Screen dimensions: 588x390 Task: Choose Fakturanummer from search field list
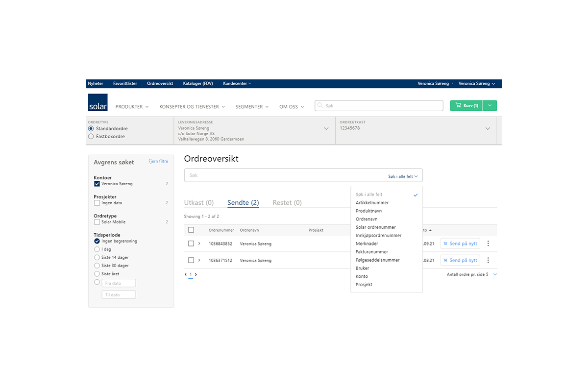pyautogui.click(x=372, y=252)
